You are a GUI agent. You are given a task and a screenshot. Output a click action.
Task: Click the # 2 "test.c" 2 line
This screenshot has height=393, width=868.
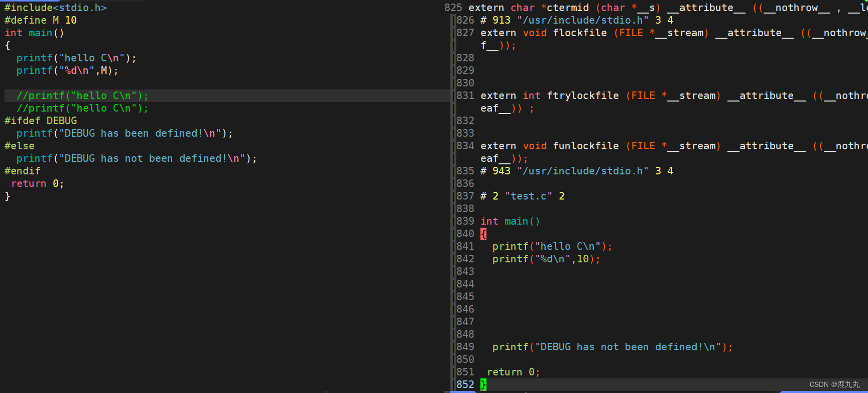523,196
